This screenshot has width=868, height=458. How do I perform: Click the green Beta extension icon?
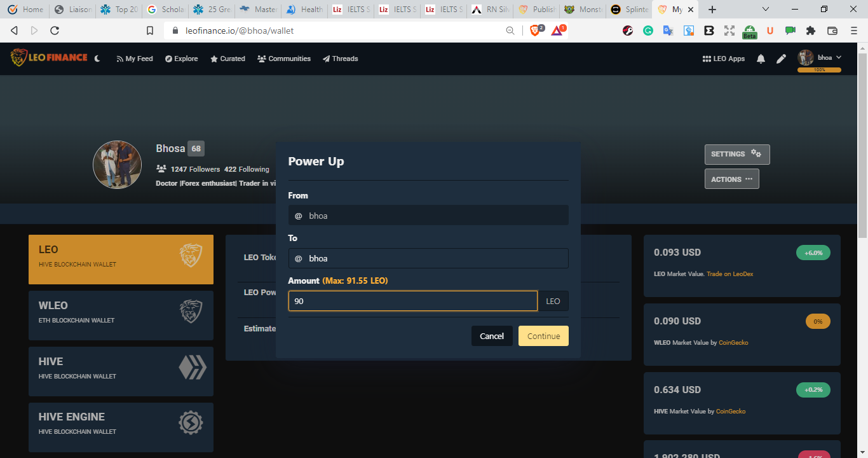tap(750, 31)
